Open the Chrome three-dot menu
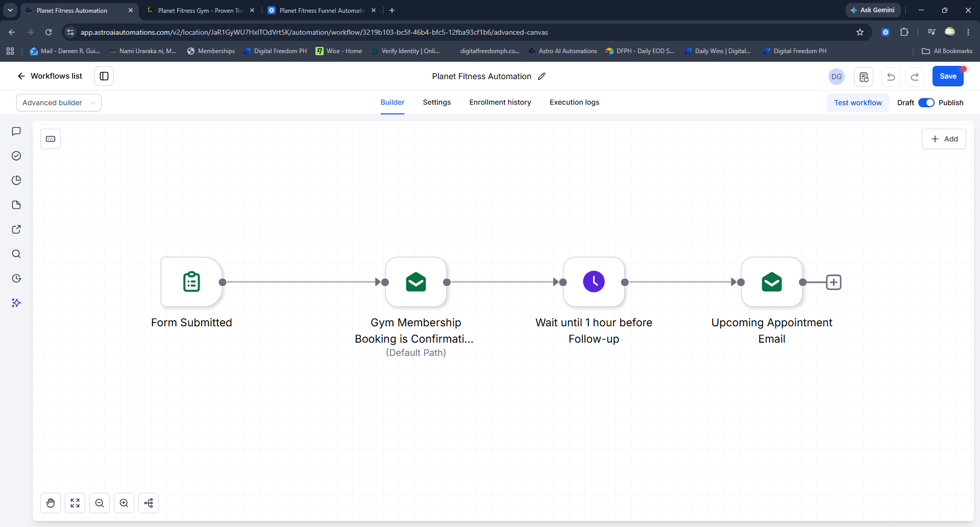This screenshot has width=980, height=527. click(968, 32)
